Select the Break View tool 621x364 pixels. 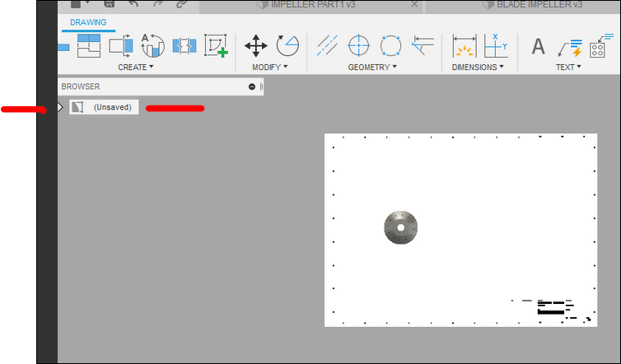[184, 45]
